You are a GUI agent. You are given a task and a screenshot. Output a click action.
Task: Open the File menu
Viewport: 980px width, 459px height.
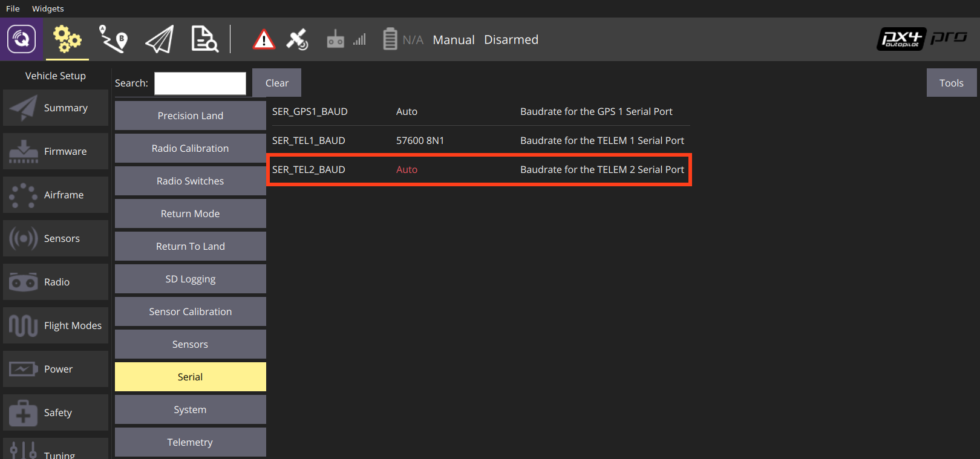(x=13, y=8)
